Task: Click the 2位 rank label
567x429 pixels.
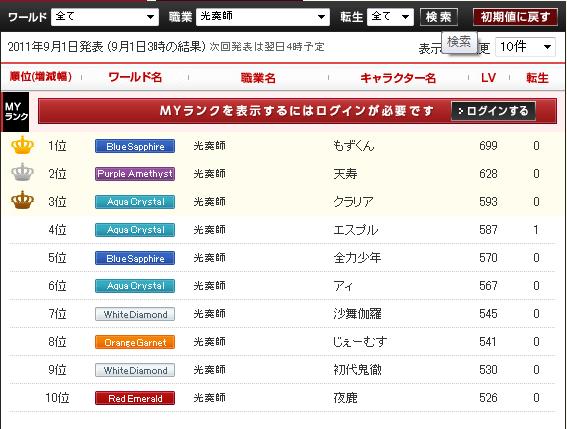Action: pos(57,174)
